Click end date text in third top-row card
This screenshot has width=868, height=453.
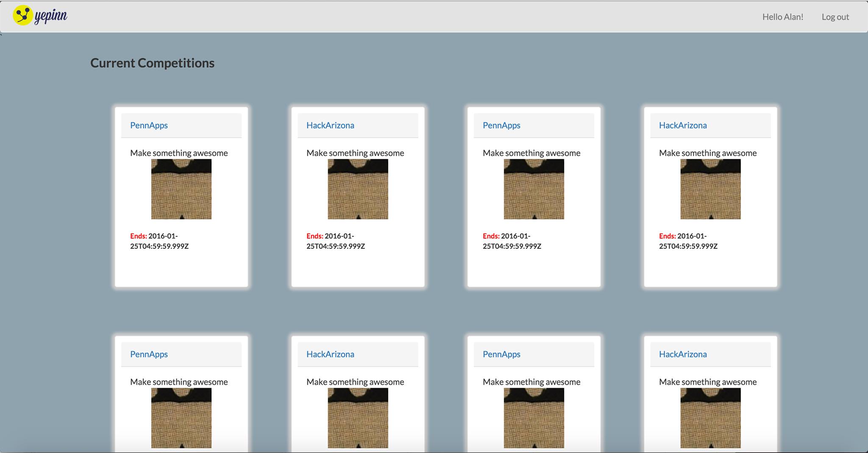coord(512,241)
